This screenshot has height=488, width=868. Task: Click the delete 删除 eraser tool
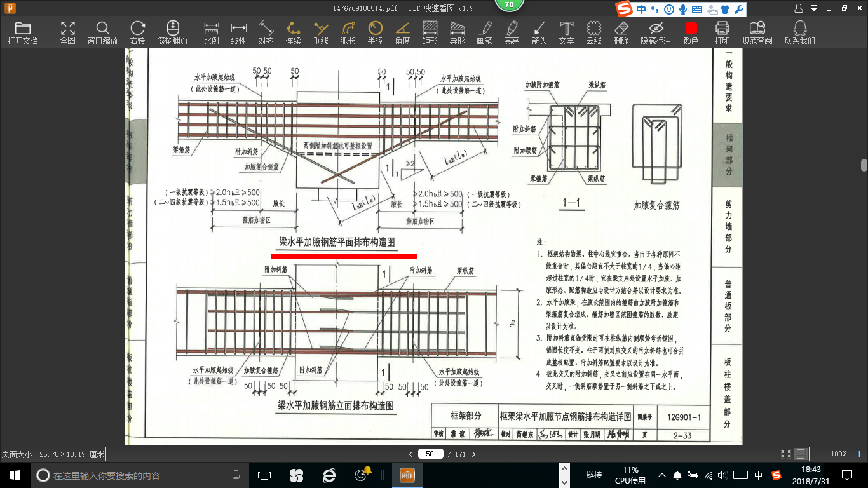coord(621,33)
